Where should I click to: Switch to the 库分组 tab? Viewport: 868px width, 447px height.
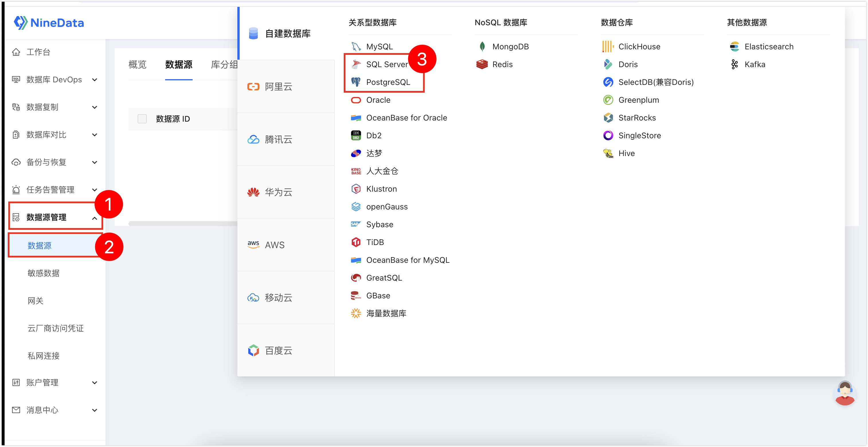pos(224,65)
